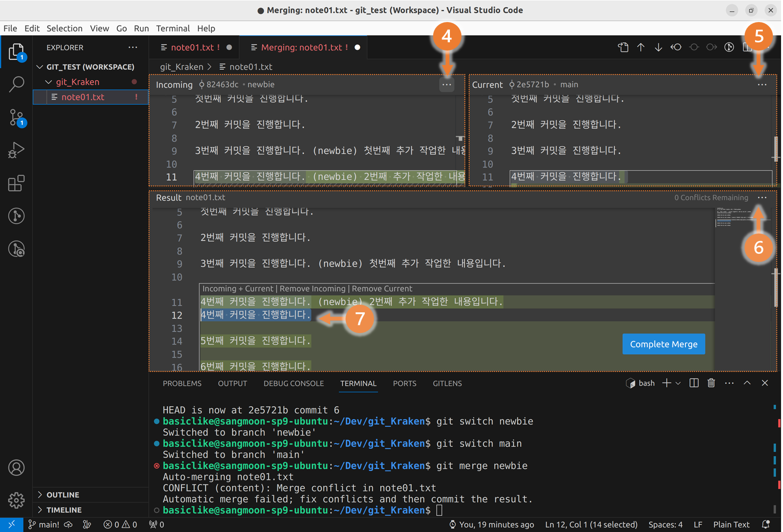
Task: Switch to the OUTPUT panel tab
Action: click(232, 383)
